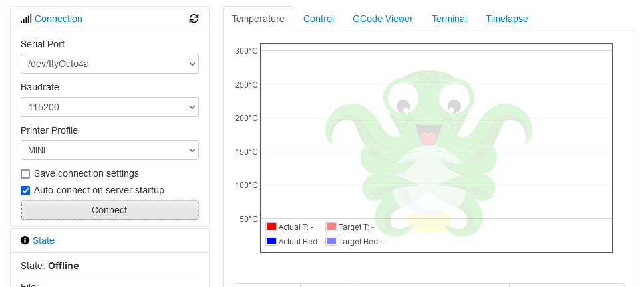Disable Auto-connect on server startup
The height and width of the screenshot is (287, 644).
coord(25,191)
